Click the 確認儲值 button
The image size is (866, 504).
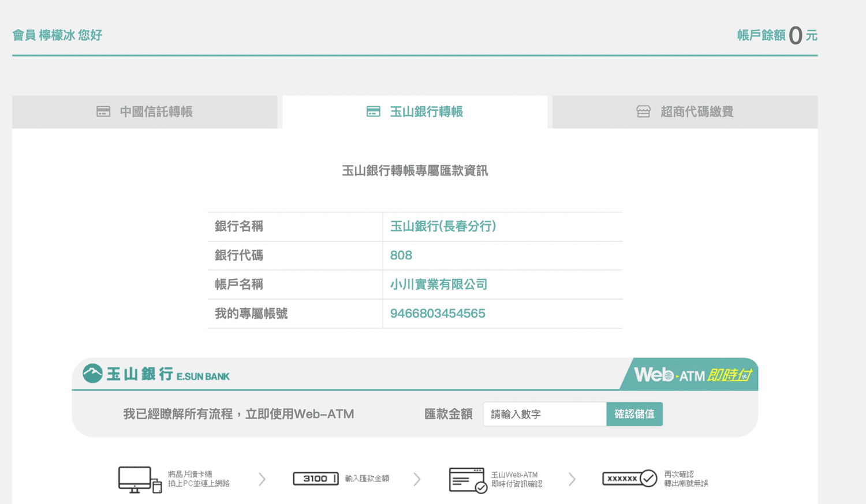[x=634, y=414]
